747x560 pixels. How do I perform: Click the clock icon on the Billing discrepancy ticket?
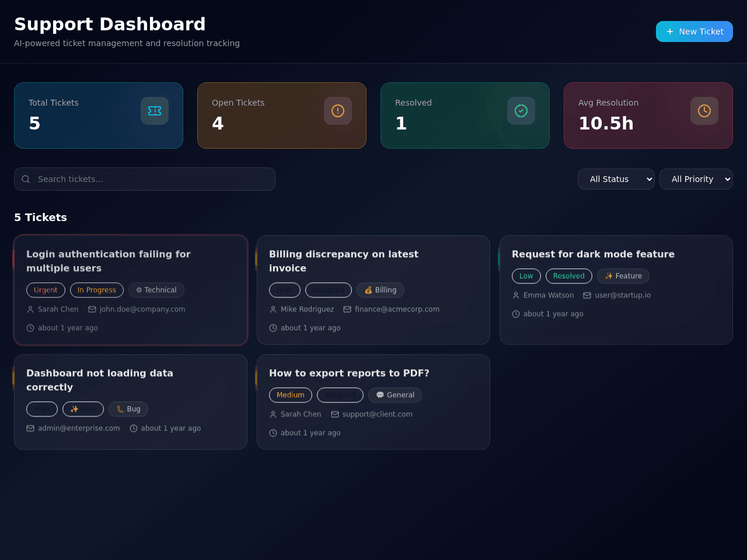273,328
